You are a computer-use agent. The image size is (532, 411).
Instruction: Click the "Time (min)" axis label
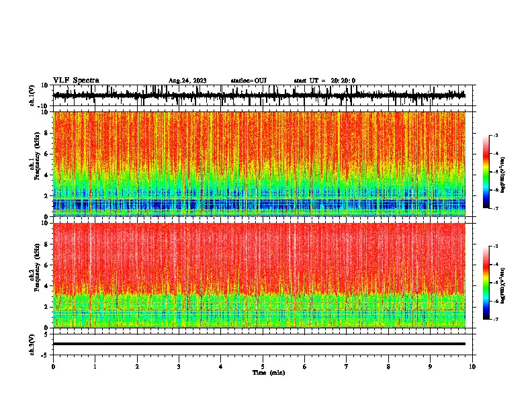[x=269, y=373]
